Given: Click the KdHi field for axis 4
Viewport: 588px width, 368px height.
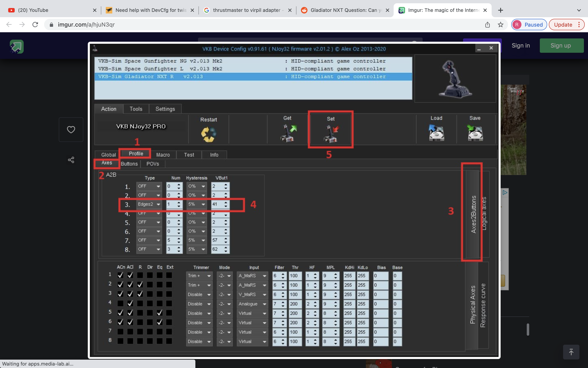Looking at the screenshot, I should pos(349,304).
